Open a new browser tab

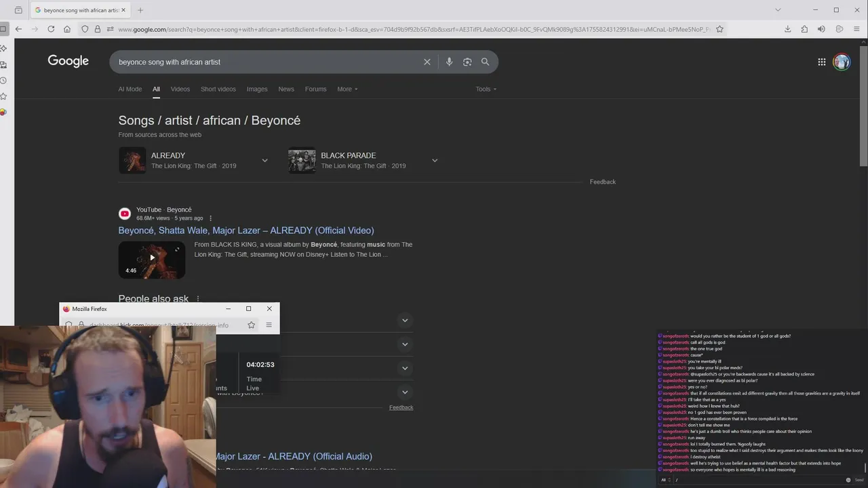click(x=140, y=10)
